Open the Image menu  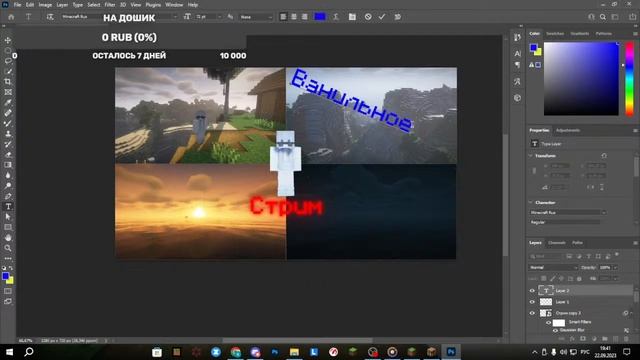(45, 5)
